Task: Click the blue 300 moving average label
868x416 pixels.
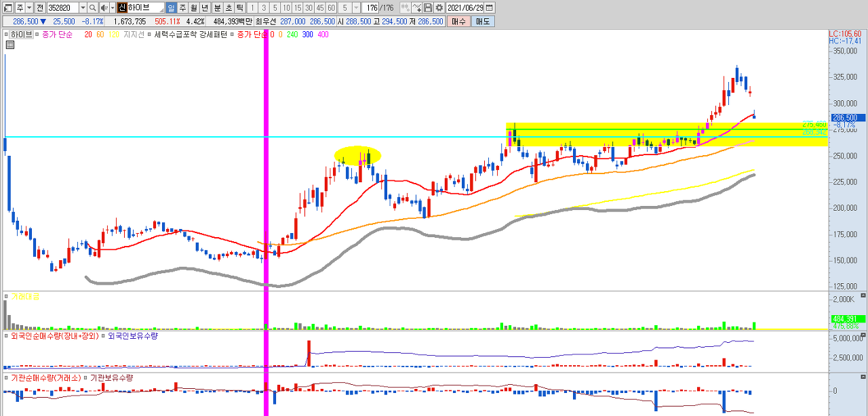Action: pos(308,35)
